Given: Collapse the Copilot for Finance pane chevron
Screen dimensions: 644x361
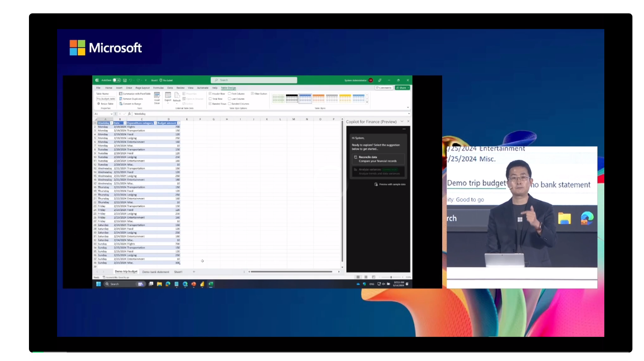Looking at the screenshot, I should coord(402,122).
